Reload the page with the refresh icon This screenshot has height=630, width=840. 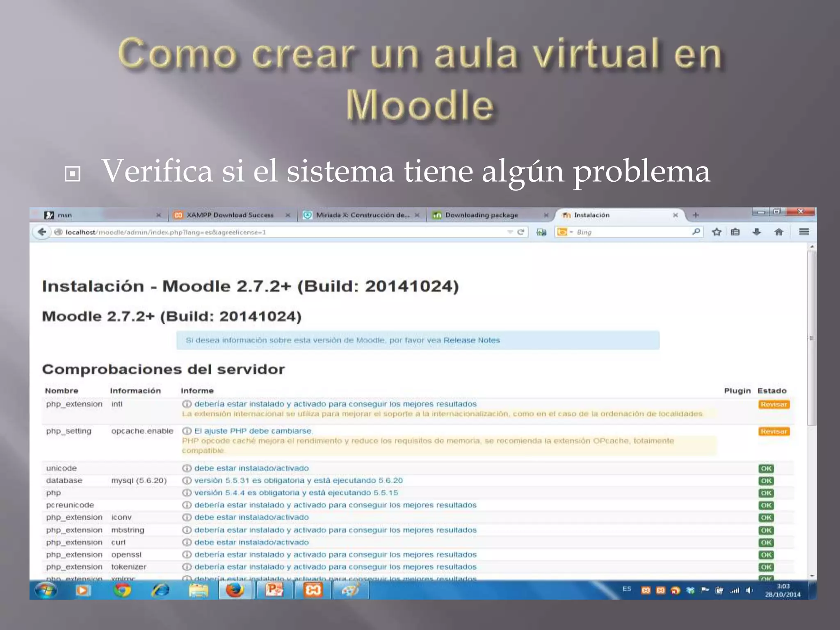520,232
